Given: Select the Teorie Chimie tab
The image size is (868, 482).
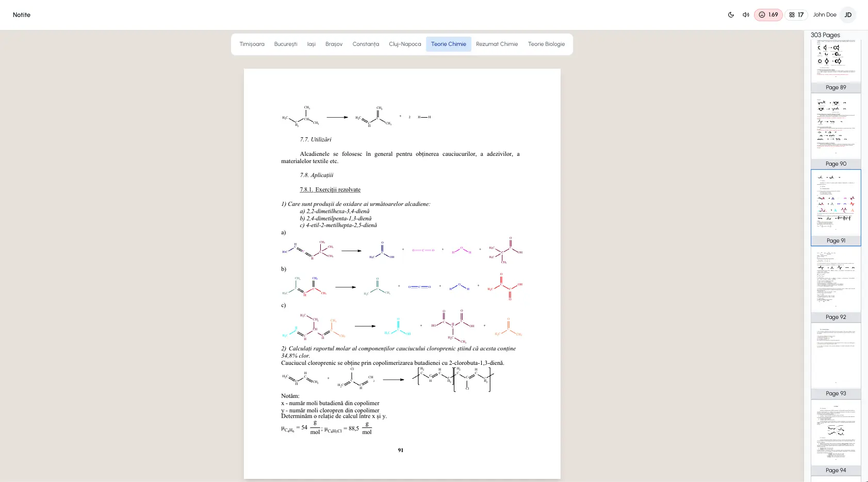Looking at the screenshot, I should (449, 44).
